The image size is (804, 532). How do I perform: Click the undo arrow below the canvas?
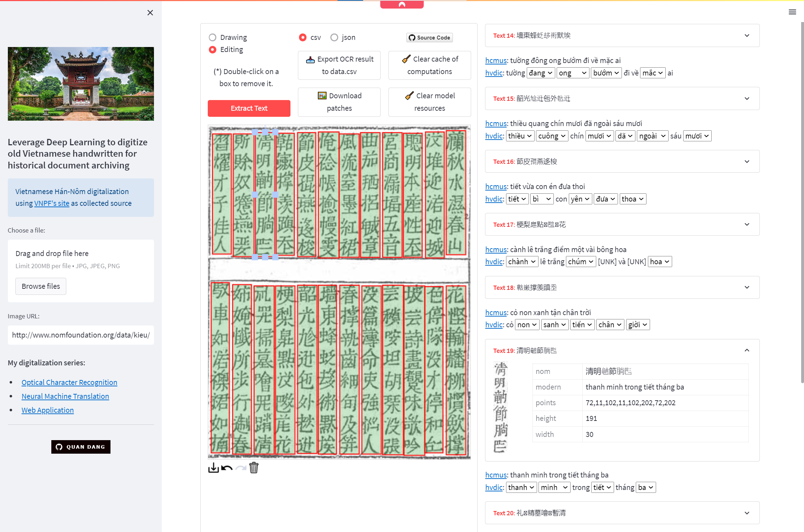(227, 468)
